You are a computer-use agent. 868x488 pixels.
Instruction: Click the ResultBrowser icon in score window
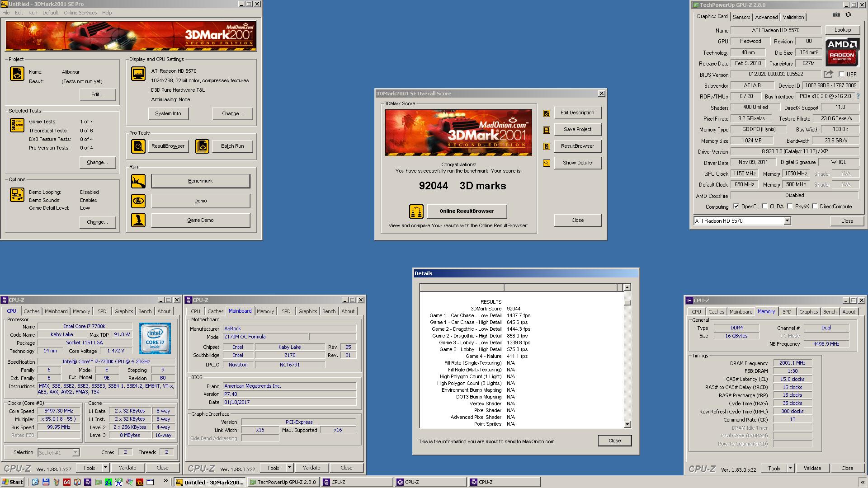[x=547, y=146]
